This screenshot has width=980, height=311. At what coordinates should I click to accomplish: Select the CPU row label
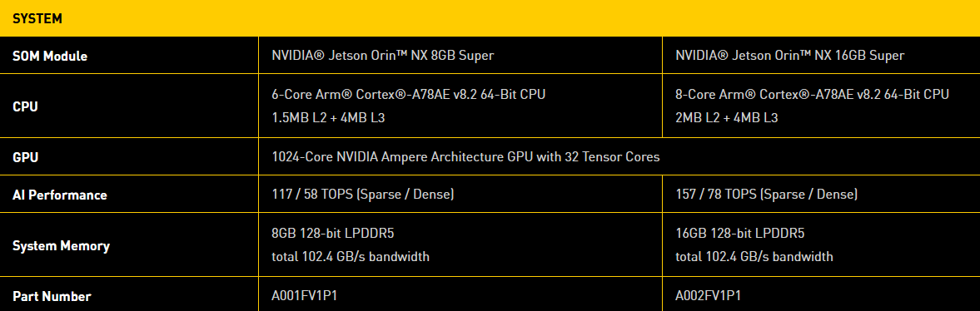tap(25, 106)
